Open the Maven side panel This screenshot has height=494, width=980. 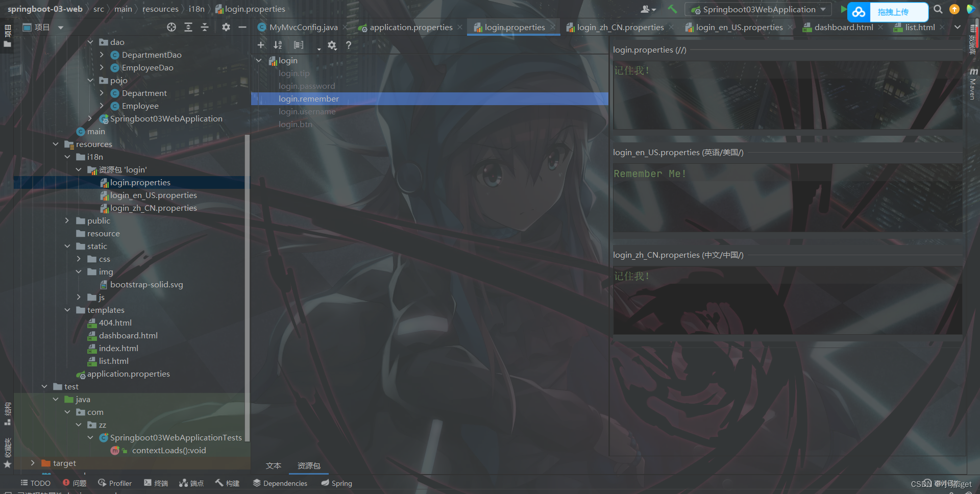[973, 84]
